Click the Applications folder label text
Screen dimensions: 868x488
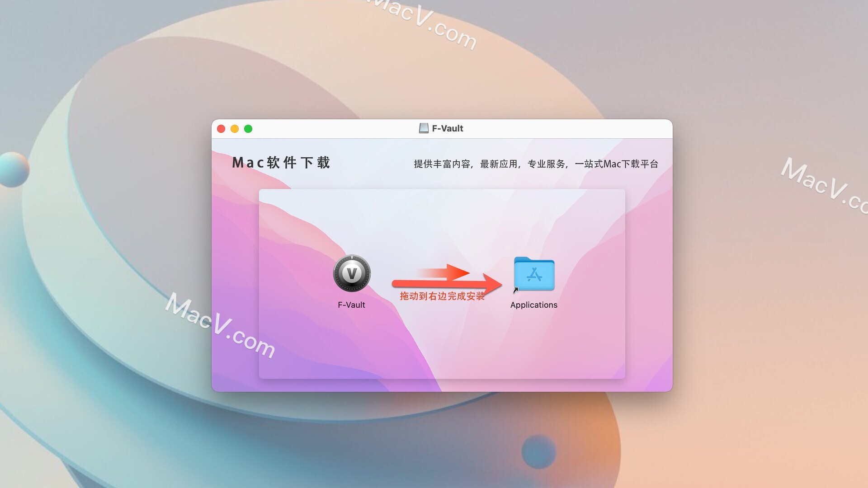pyautogui.click(x=533, y=305)
